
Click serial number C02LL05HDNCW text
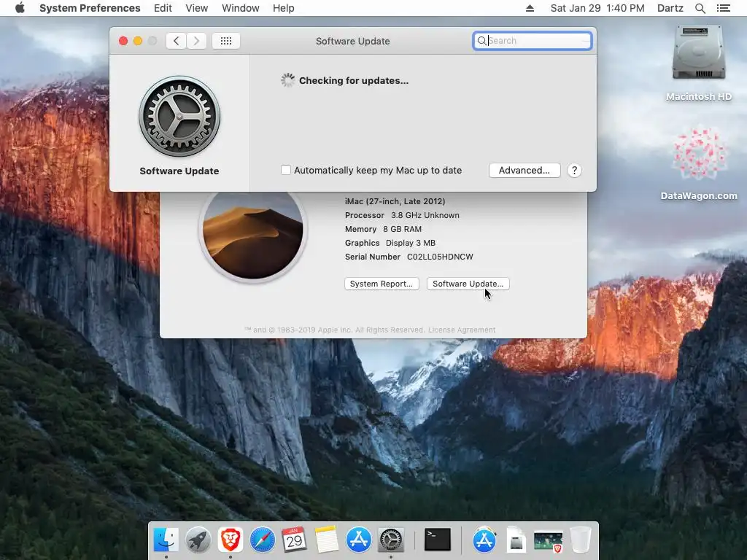pos(440,257)
